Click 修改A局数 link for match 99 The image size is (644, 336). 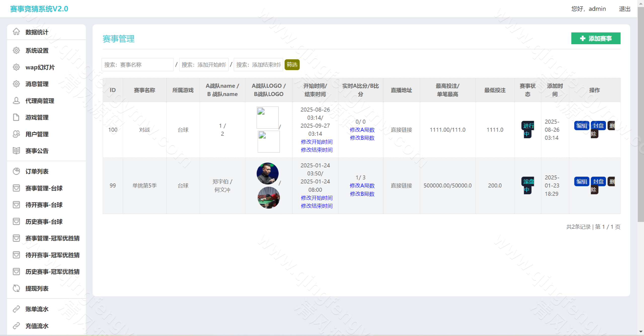click(362, 185)
